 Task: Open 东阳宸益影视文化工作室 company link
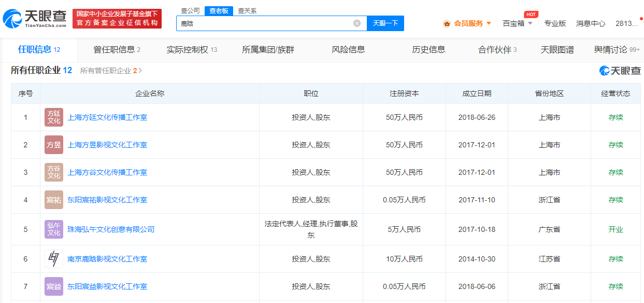107,286
